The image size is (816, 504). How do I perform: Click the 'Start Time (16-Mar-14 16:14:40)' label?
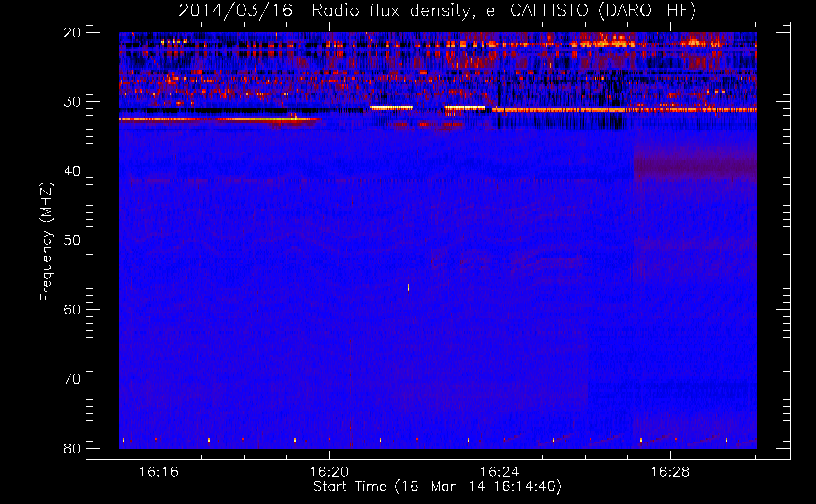pos(437,487)
